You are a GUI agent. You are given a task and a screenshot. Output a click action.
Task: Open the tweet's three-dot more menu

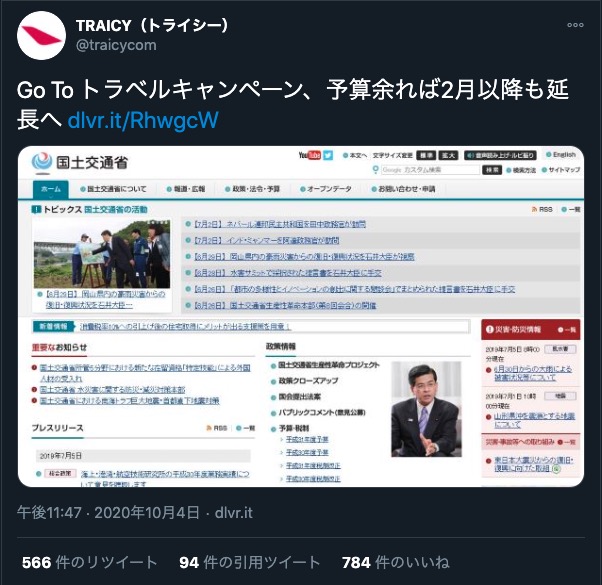coord(575,25)
